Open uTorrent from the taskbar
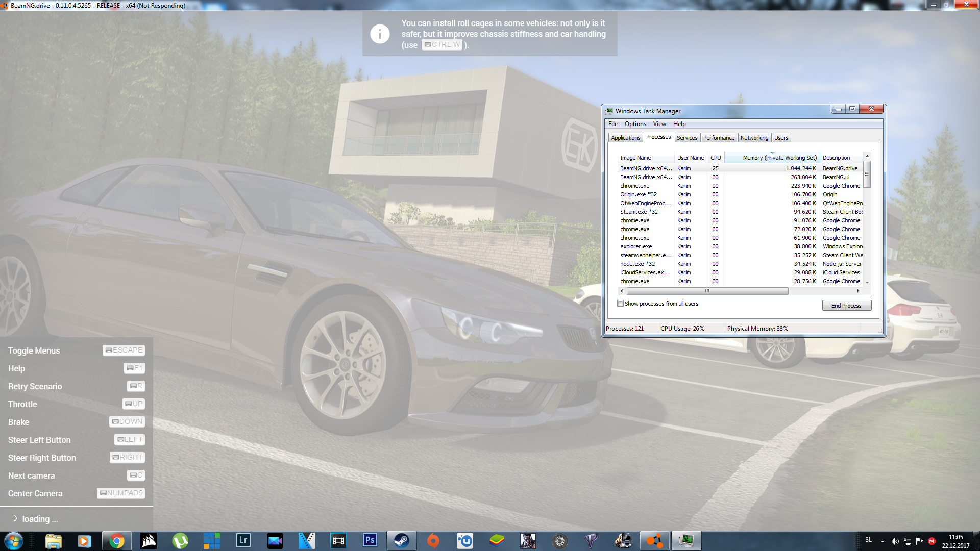Viewport: 980px width, 551px height. coord(180,541)
